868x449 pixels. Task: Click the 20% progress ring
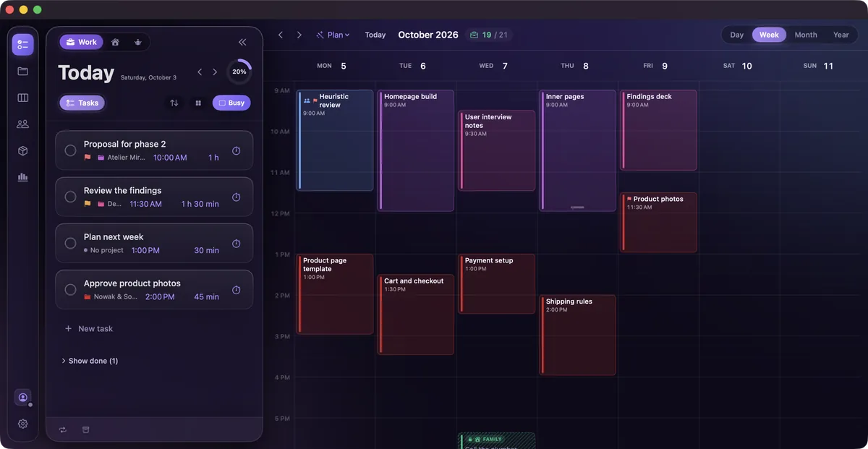[x=239, y=72]
